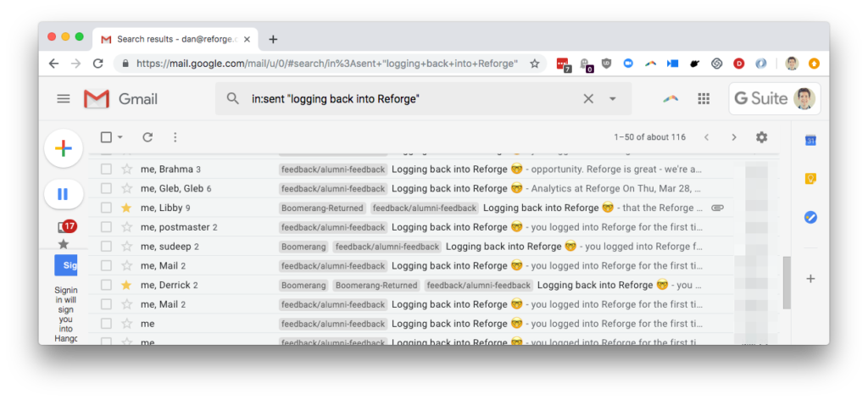
Task: Open the More vertical dots menu
Action: 175,137
